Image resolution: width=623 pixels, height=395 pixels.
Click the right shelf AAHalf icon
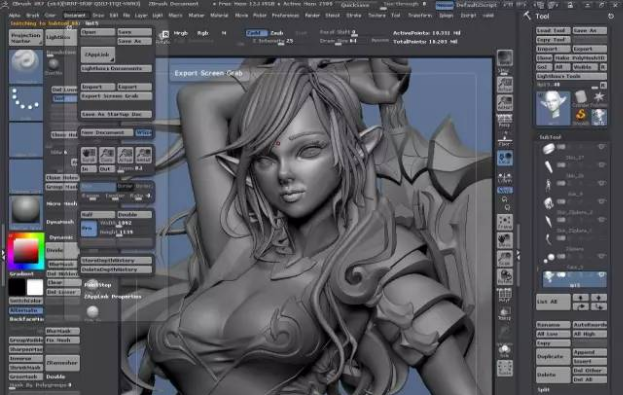505,103
